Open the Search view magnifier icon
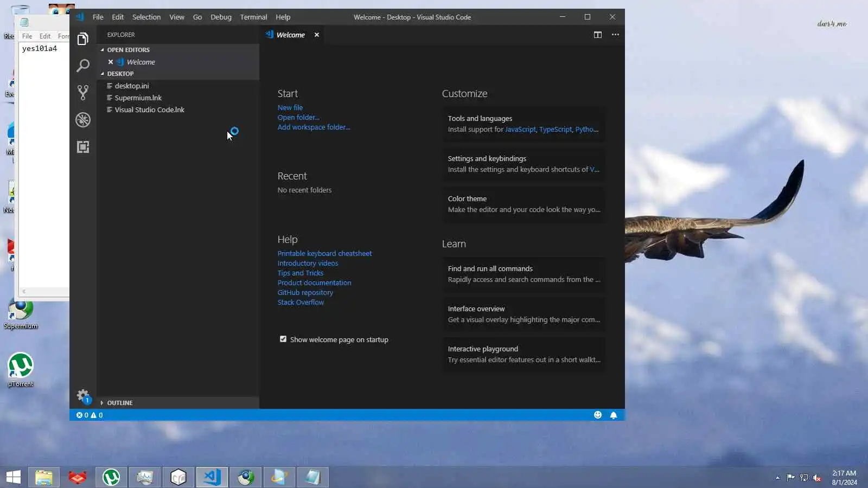 (83, 66)
